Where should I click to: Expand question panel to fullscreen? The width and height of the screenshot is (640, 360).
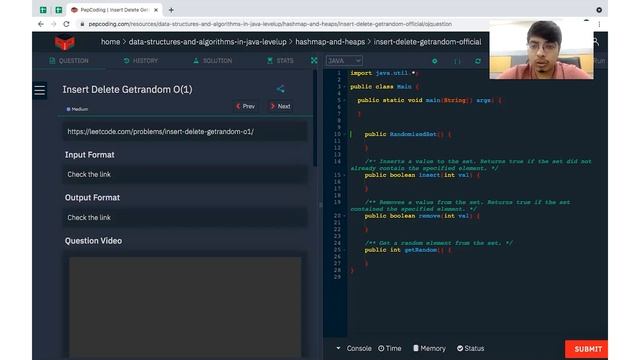(314, 60)
